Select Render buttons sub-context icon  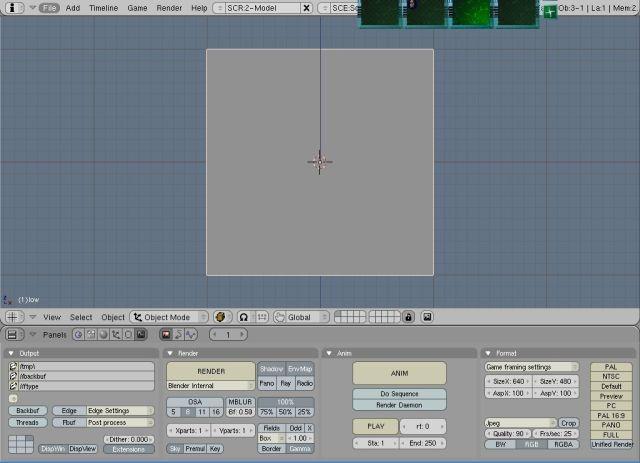[166, 335]
